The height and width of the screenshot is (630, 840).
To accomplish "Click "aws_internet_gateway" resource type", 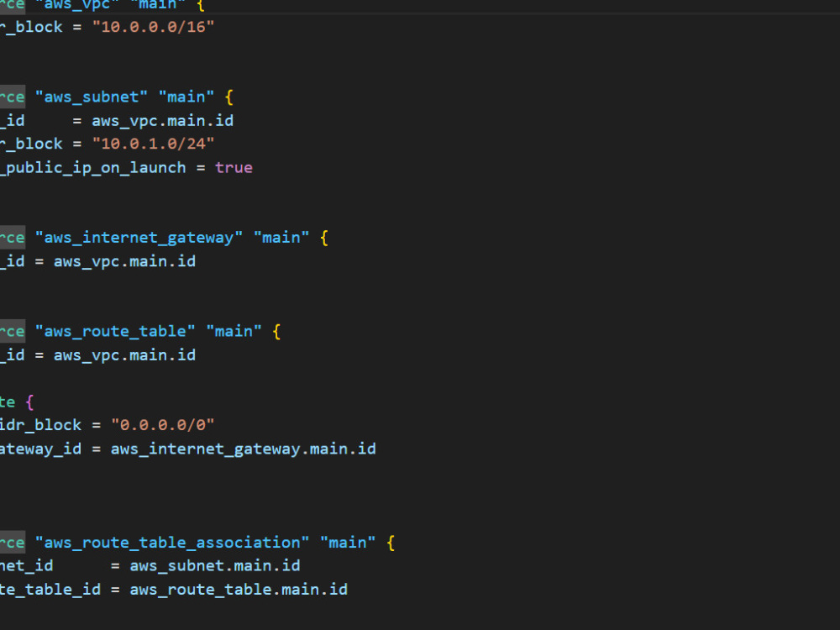I will coord(139,238).
